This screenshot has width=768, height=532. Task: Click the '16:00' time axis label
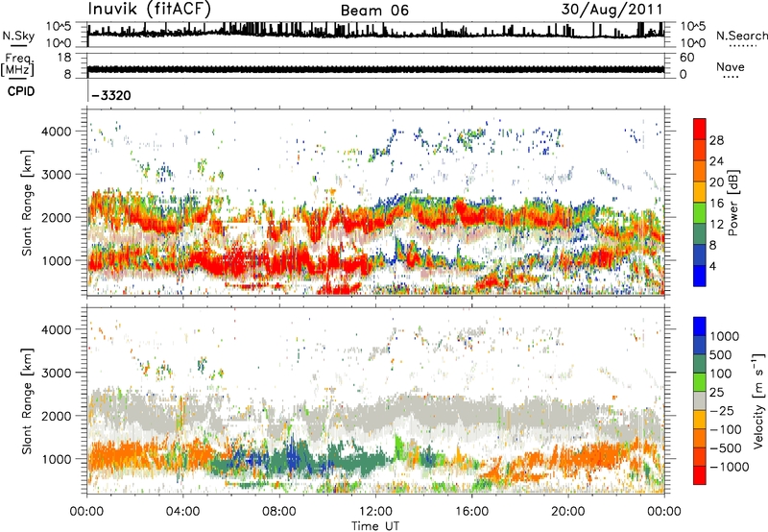tap(471, 512)
